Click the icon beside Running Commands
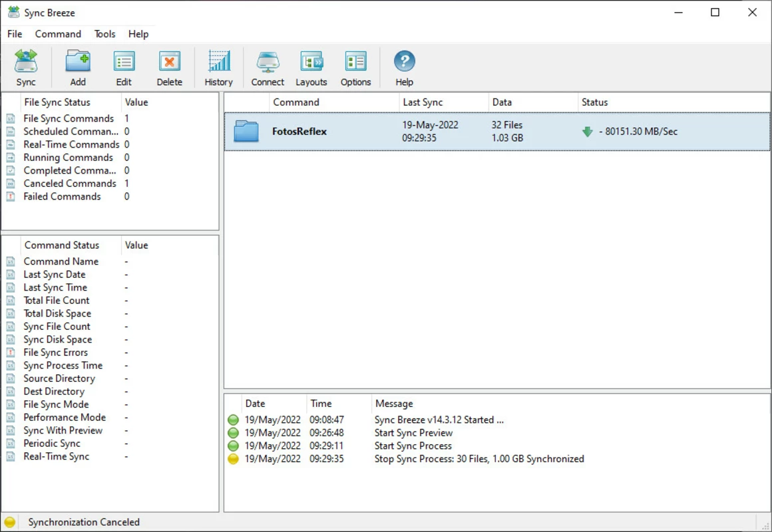This screenshot has height=532, width=772. 11,158
